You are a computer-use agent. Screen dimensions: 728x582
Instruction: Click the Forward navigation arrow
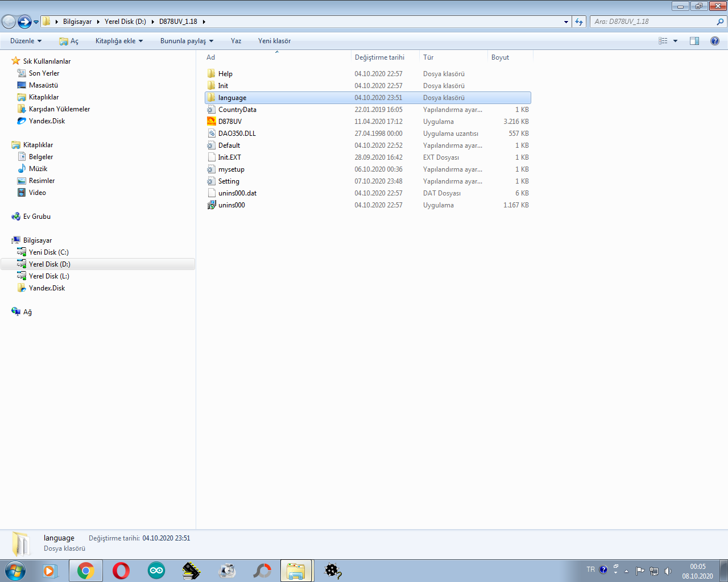[x=24, y=22]
